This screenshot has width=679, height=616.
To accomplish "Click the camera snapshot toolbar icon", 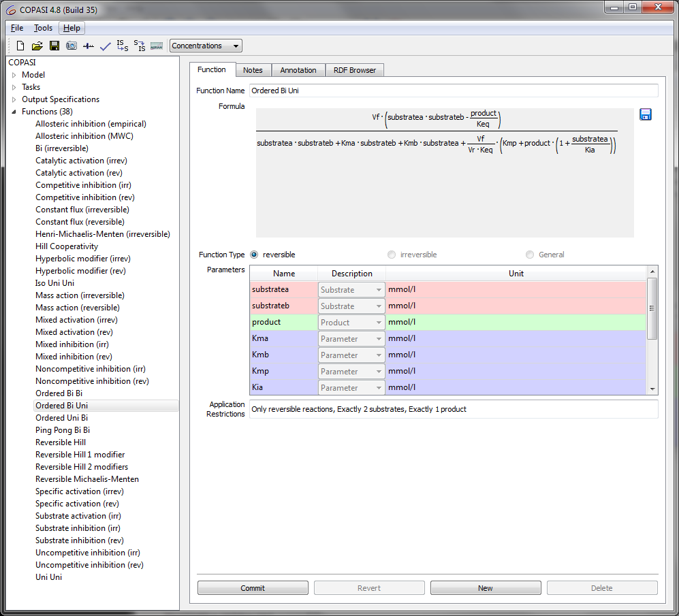I will pyautogui.click(x=72, y=46).
